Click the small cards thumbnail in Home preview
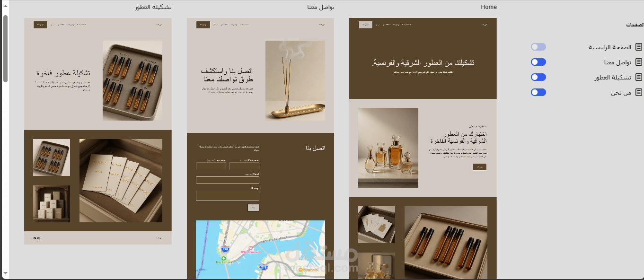This screenshot has height=280, width=644. coord(377,225)
